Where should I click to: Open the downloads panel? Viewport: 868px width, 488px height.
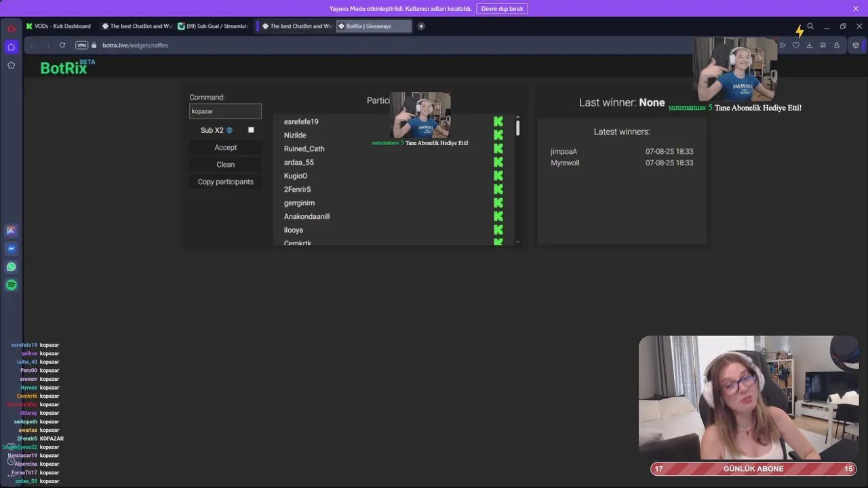pyautogui.click(x=810, y=45)
